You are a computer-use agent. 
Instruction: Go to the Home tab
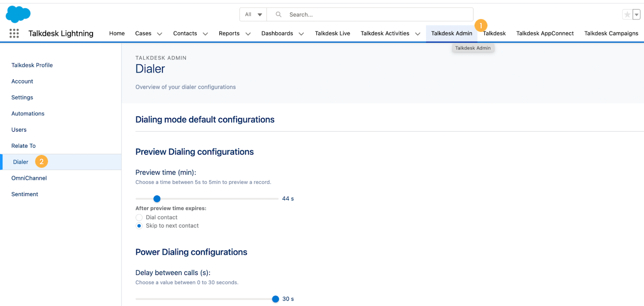pos(117,33)
